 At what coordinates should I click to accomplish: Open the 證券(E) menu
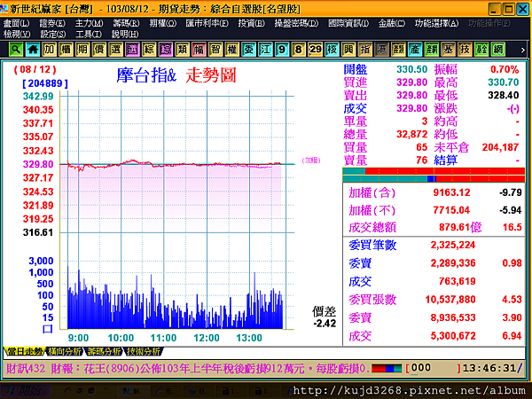pyautogui.click(x=52, y=23)
